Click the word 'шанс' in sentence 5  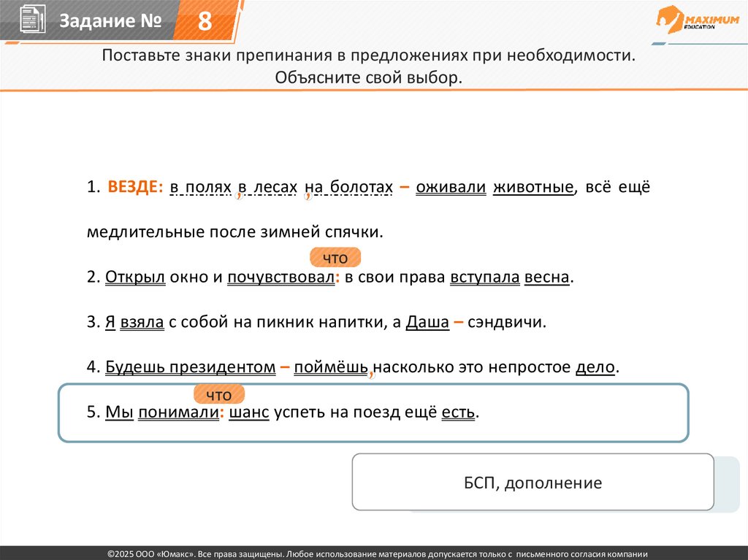pos(249,412)
